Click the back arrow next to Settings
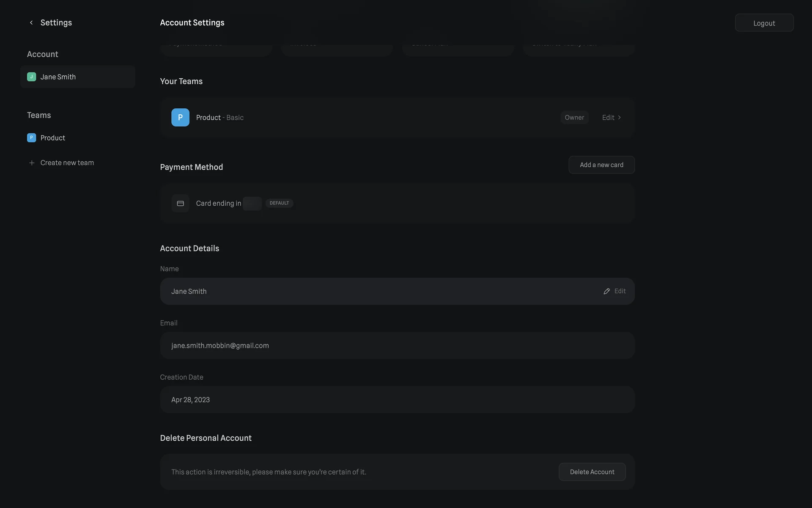 tap(31, 23)
